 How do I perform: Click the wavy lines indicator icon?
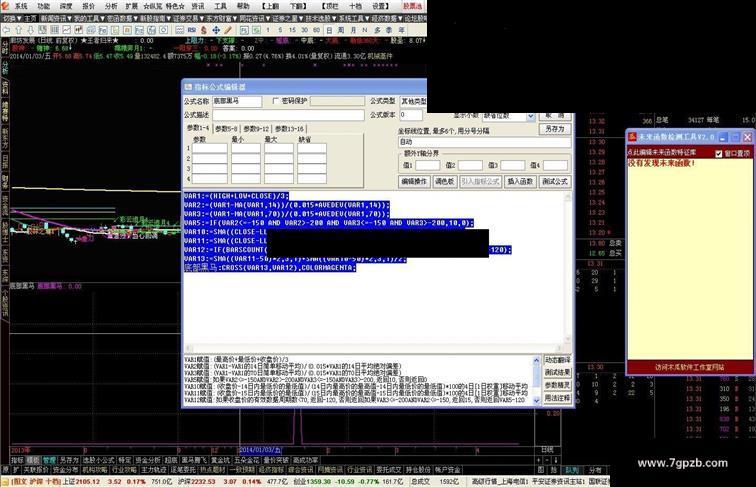[x=179, y=30]
